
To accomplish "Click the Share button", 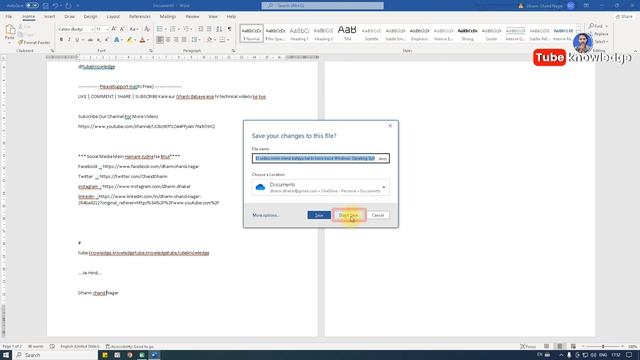I will (x=624, y=16).
